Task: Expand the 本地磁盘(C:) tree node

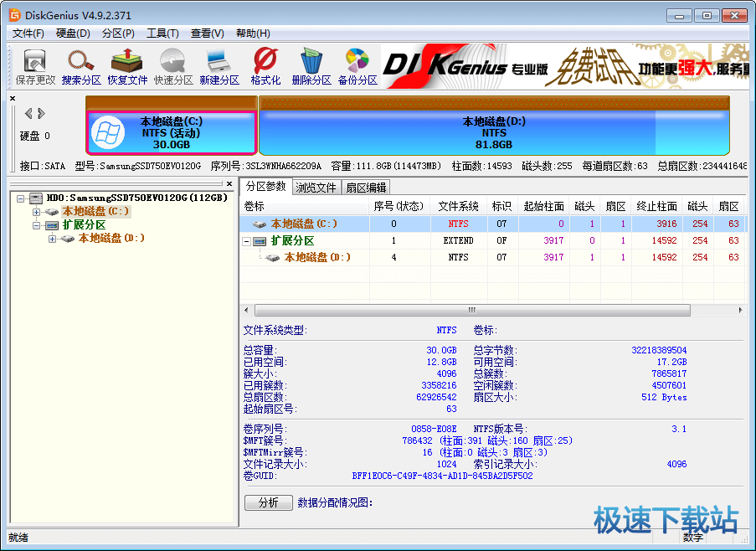Action: coord(36,212)
